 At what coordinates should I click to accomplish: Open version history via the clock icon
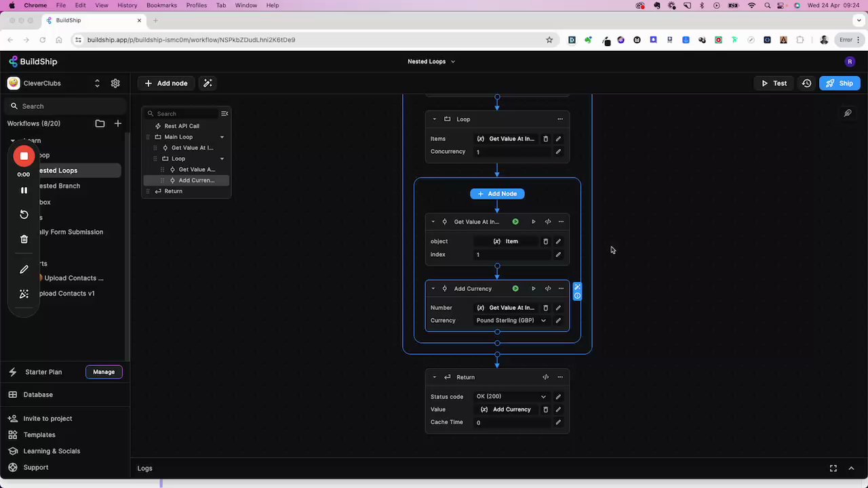806,83
